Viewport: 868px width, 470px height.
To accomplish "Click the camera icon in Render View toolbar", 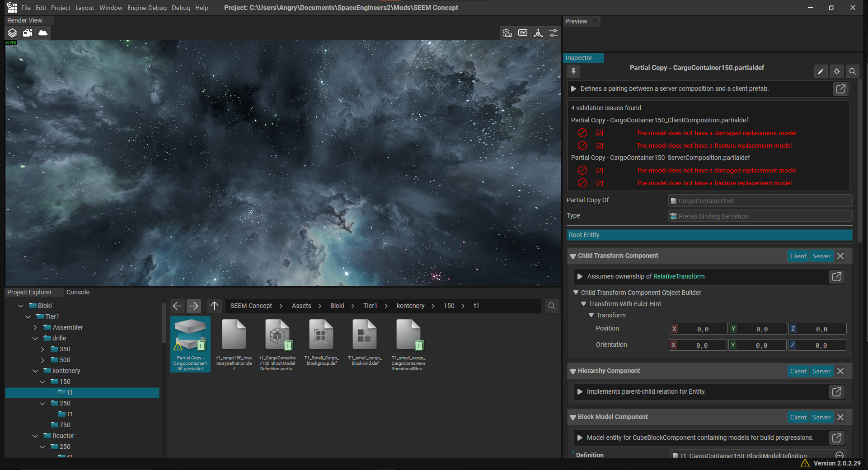I will click(x=28, y=33).
